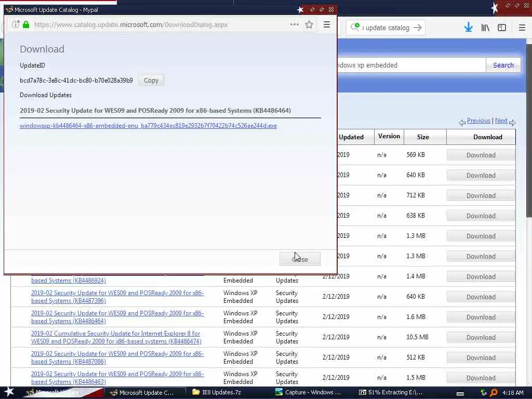Image resolution: width=532 pixels, height=399 pixels.
Task: Switch to IE8 Updates.7z in the taskbar
Action: coord(217,393)
